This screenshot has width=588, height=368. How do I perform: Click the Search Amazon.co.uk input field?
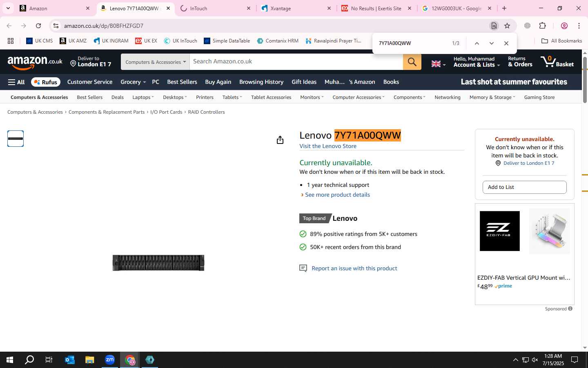click(296, 62)
